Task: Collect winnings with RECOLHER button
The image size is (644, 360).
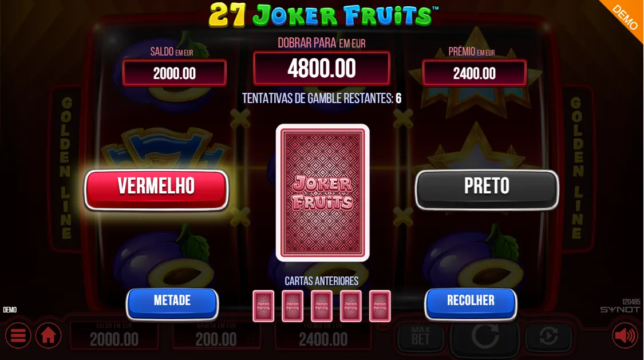Action: [x=471, y=304]
